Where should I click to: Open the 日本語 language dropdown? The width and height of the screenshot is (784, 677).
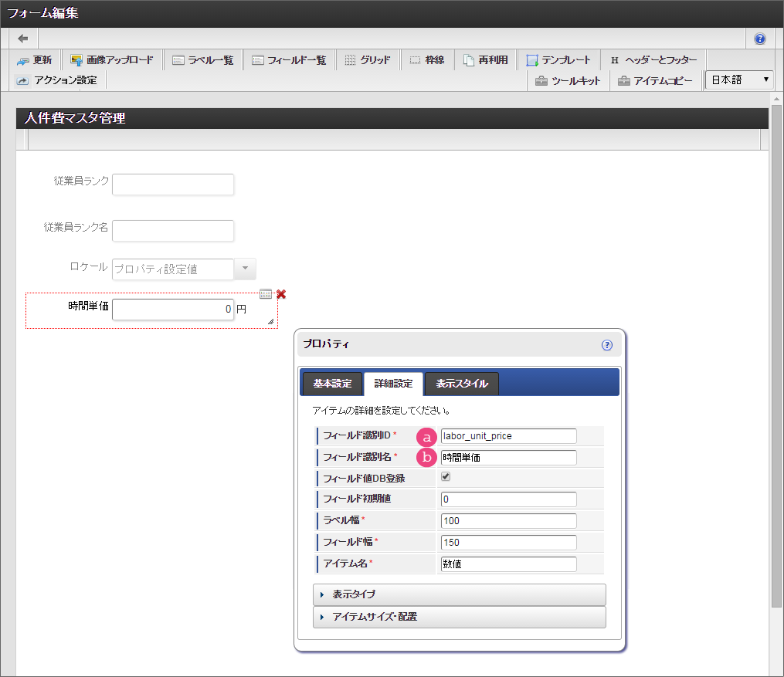(x=739, y=80)
